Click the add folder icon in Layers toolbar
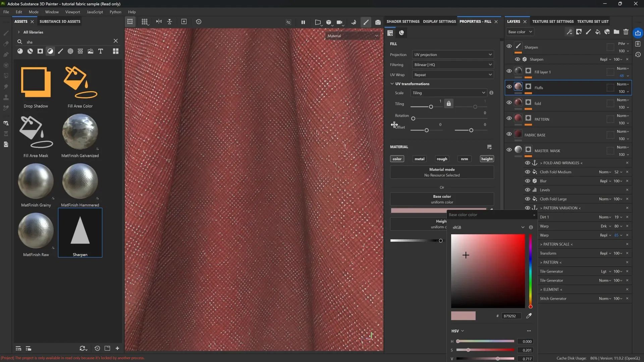 coord(616,32)
